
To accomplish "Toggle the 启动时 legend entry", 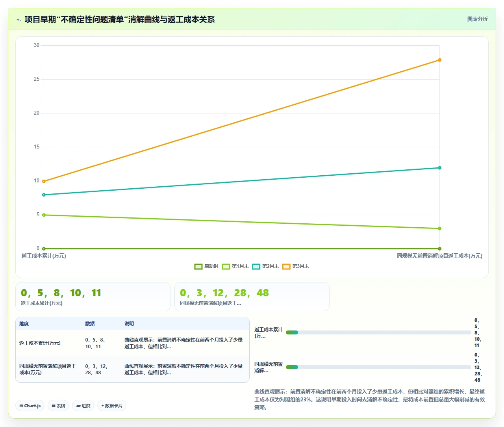I will [206, 266].
